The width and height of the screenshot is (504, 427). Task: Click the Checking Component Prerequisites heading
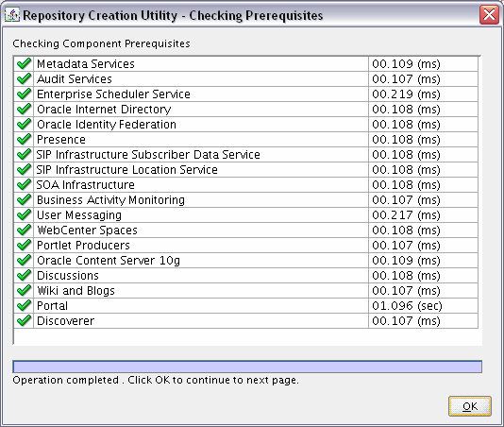click(x=101, y=43)
